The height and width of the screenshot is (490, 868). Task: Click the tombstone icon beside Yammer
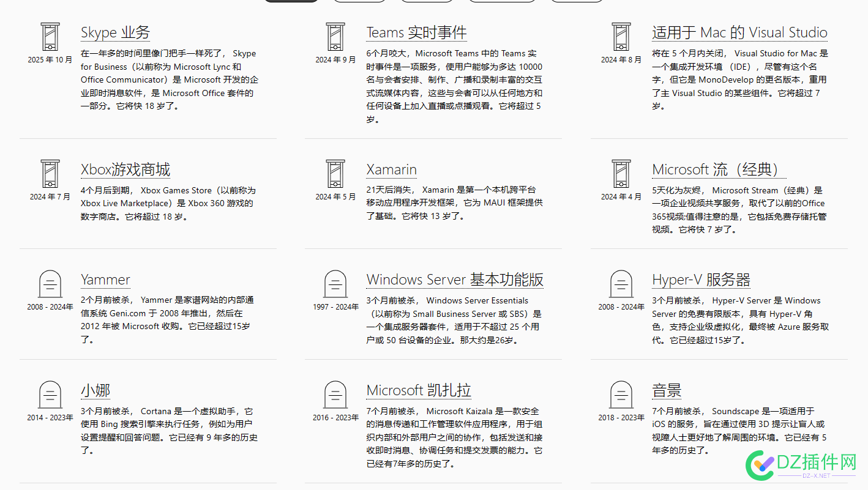pos(50,284)
